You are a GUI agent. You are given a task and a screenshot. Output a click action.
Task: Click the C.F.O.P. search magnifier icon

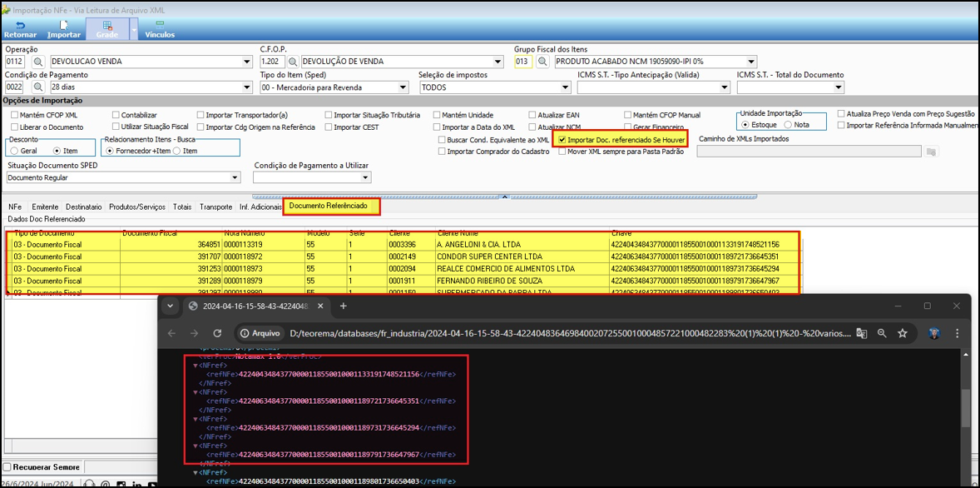tap(293, 62)
